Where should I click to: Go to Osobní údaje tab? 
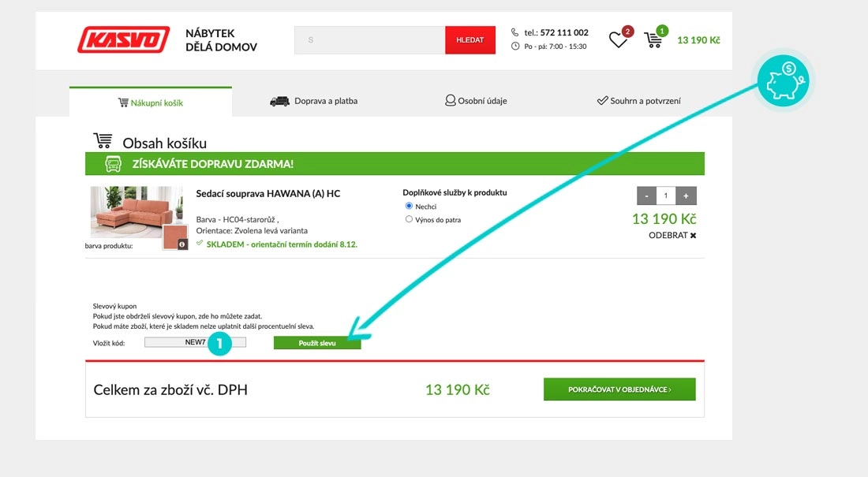tap(476, 101)
